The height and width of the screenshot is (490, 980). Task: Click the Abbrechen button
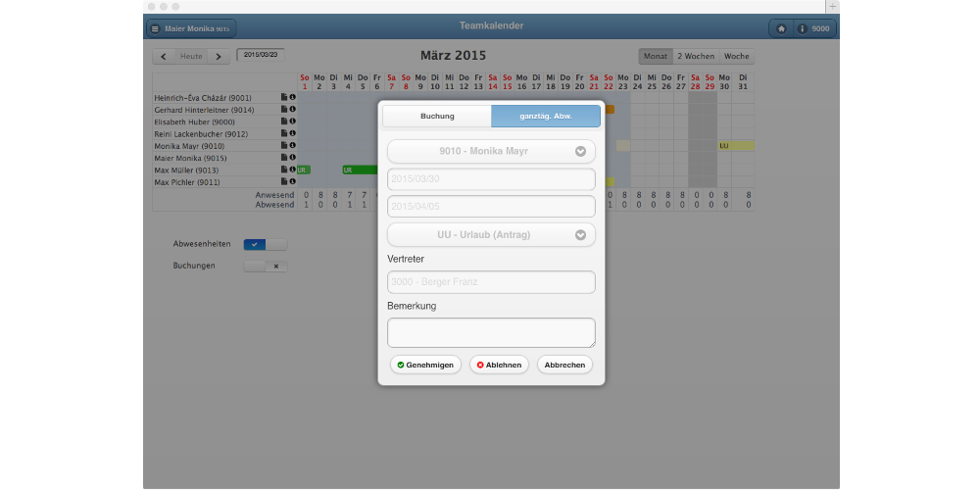[564, 365]
